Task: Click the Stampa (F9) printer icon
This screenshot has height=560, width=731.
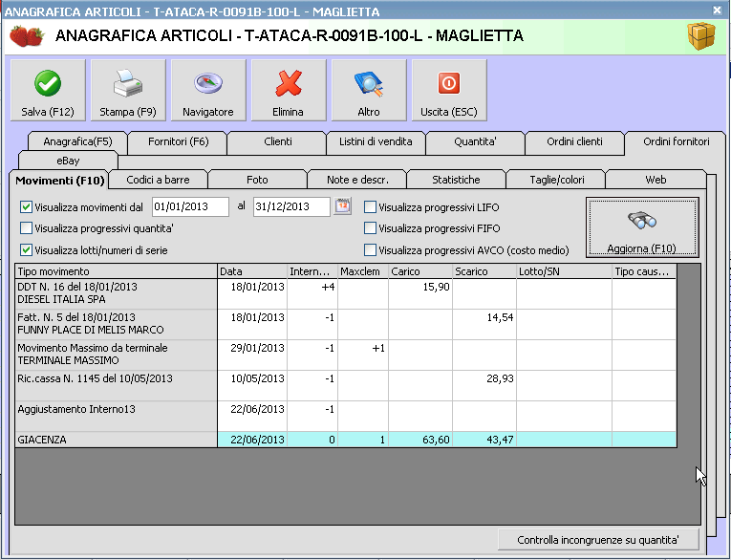Action: [127, 84]
